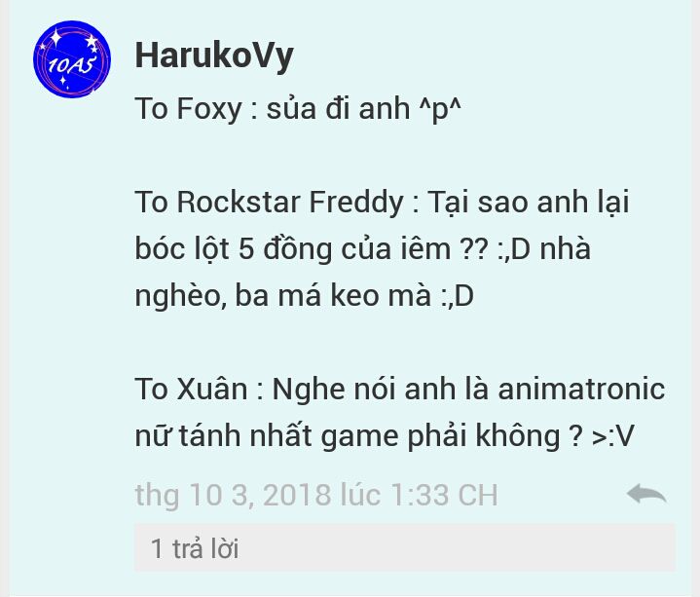Click the "nghèo, ba má keo mà" line

point(283,296)
